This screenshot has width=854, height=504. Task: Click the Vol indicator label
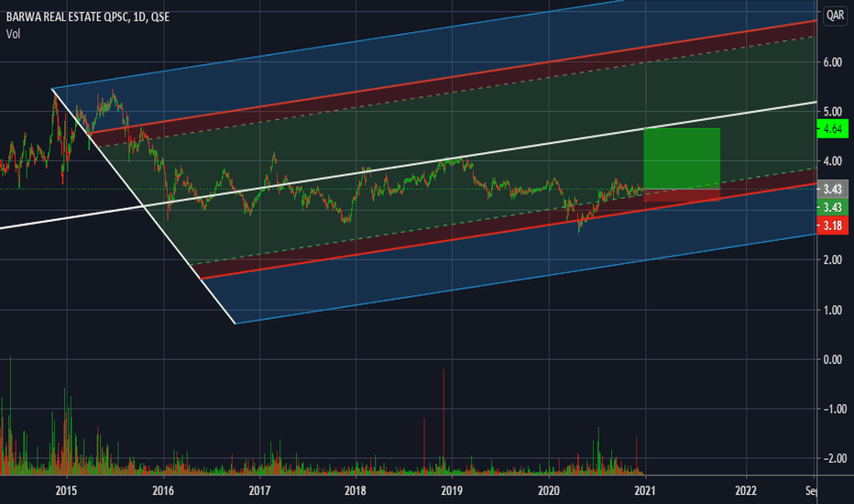click(x=13, y=34)
